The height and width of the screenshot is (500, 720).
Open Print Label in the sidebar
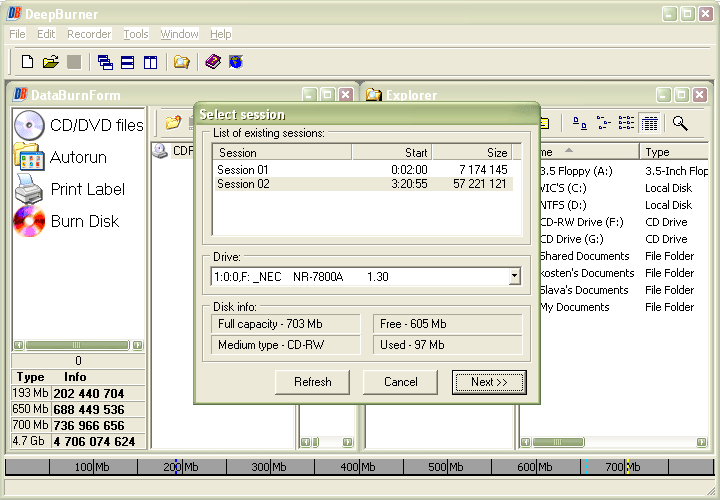point(87,189)
